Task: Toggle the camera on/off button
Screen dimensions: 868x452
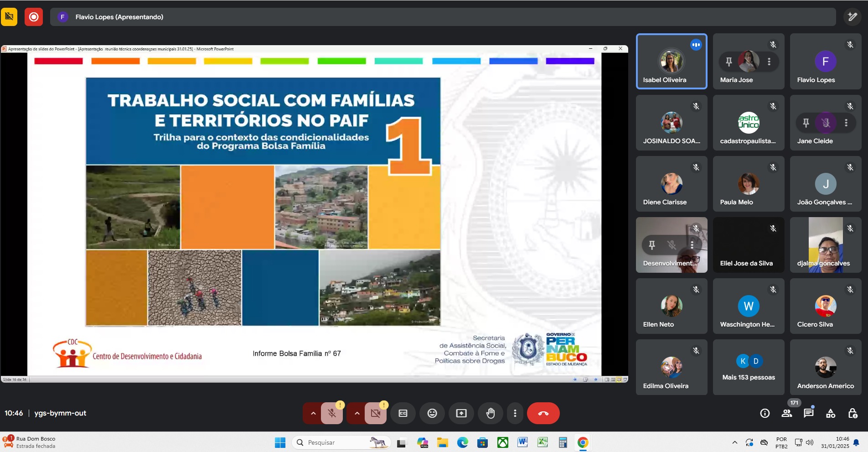Action: pyautogui.click(x=376, y=413)
